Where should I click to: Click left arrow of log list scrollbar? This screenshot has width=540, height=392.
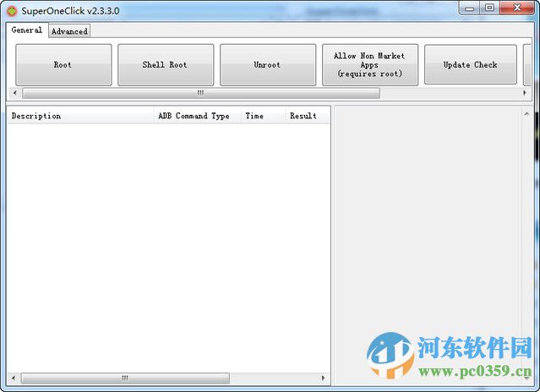(13, 378)
